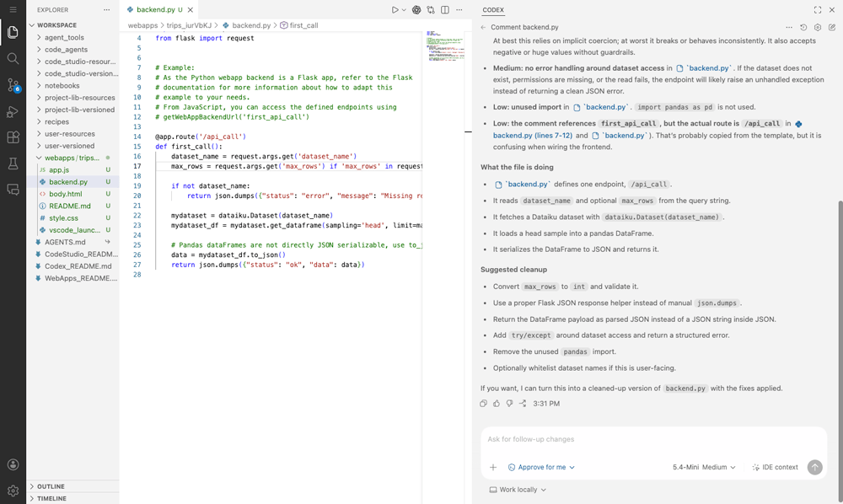Start a new Codex chat

pyautogui.click(x=832, y=27)
